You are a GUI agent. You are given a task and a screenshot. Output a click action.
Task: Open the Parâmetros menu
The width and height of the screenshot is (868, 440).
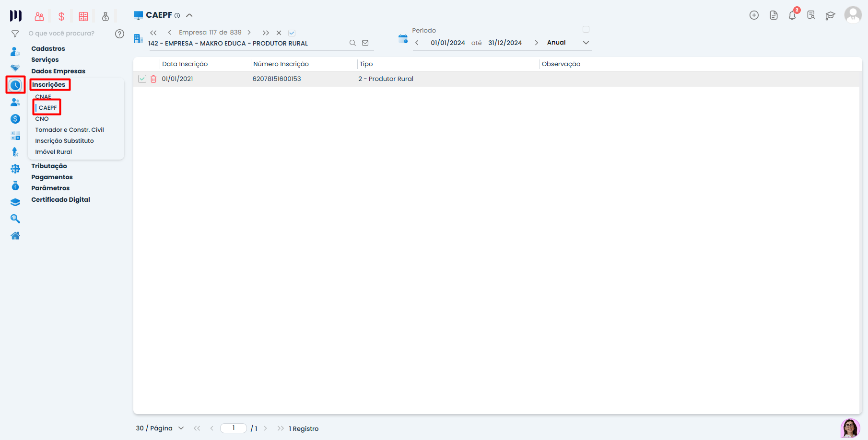[x=50, y=188]
